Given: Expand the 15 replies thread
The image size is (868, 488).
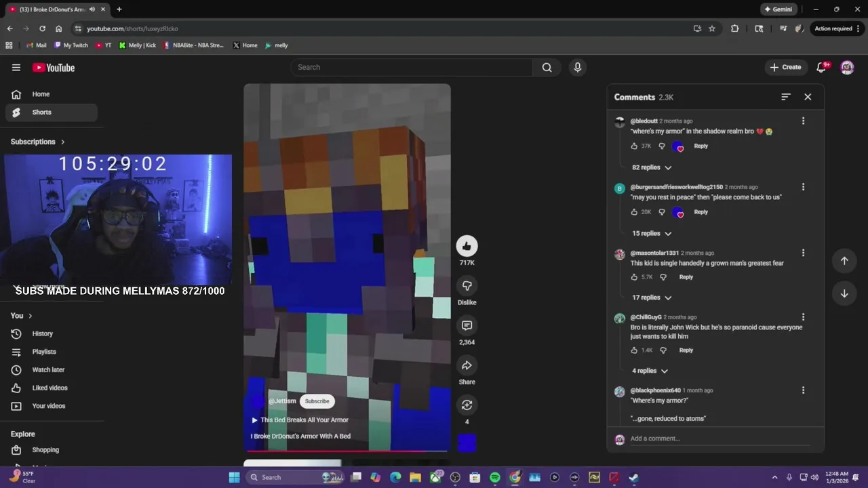Looking at the screenshot, I should (x=652, y=233).
